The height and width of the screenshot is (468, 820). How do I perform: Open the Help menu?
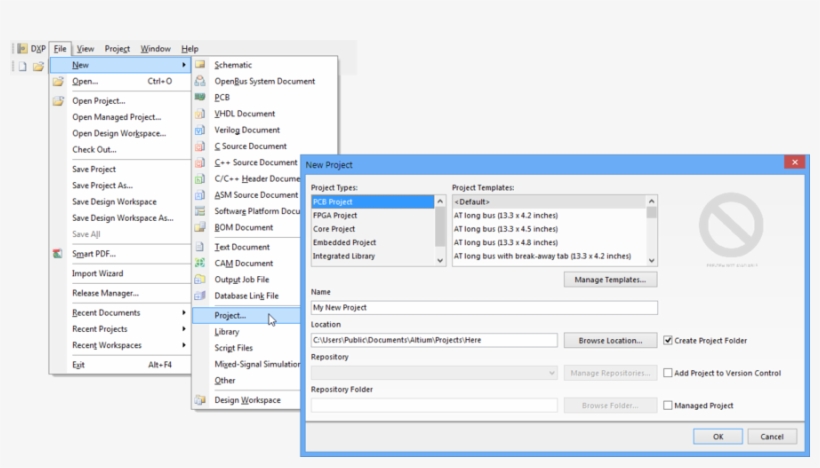click(190, 49)
